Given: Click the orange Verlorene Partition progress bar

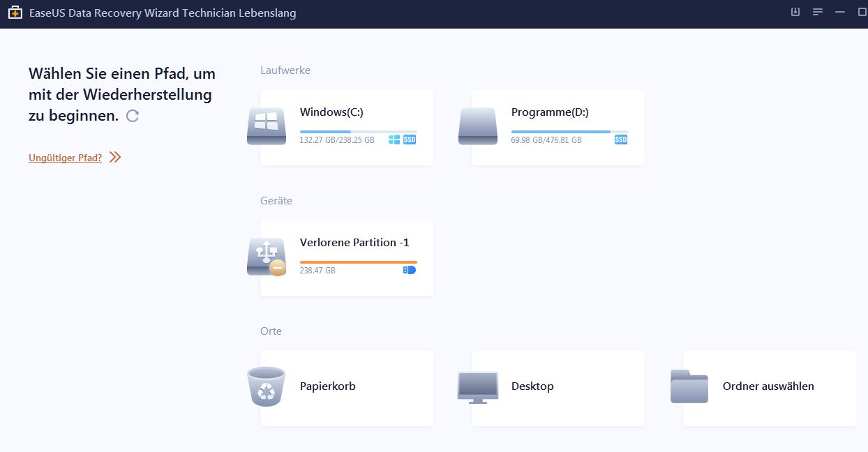Looking at the screenshot, I should pos(358,262).
